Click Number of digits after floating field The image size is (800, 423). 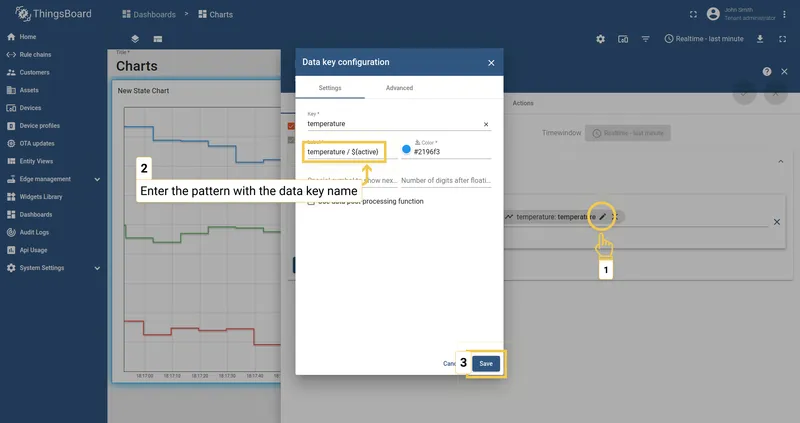tap(446, 180)
